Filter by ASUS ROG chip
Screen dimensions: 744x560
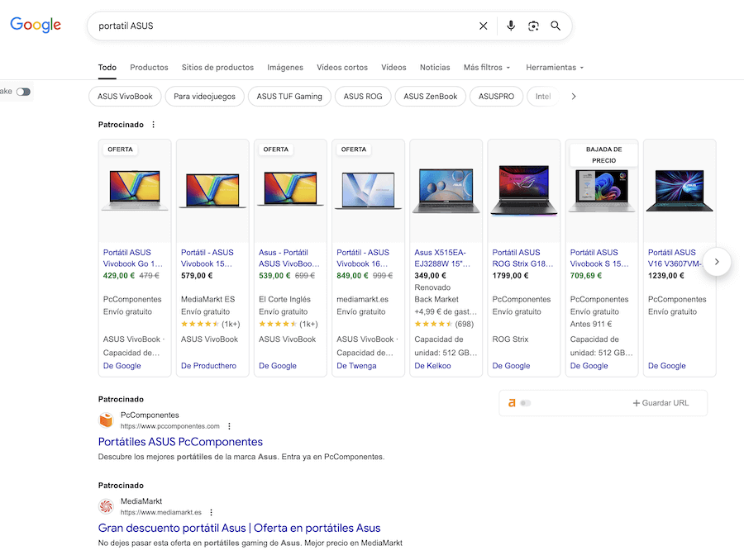363,97
